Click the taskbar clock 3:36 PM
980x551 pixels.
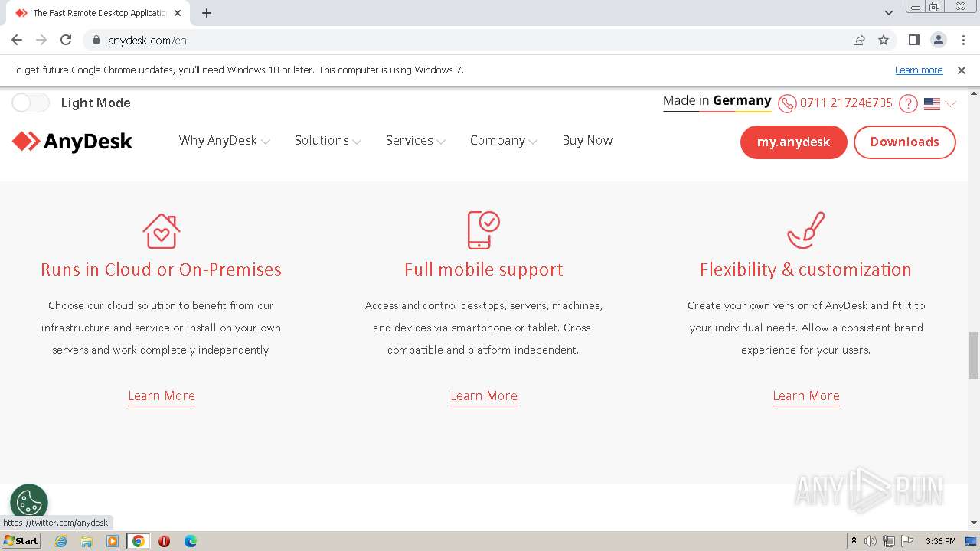click(x=940, y=541)
